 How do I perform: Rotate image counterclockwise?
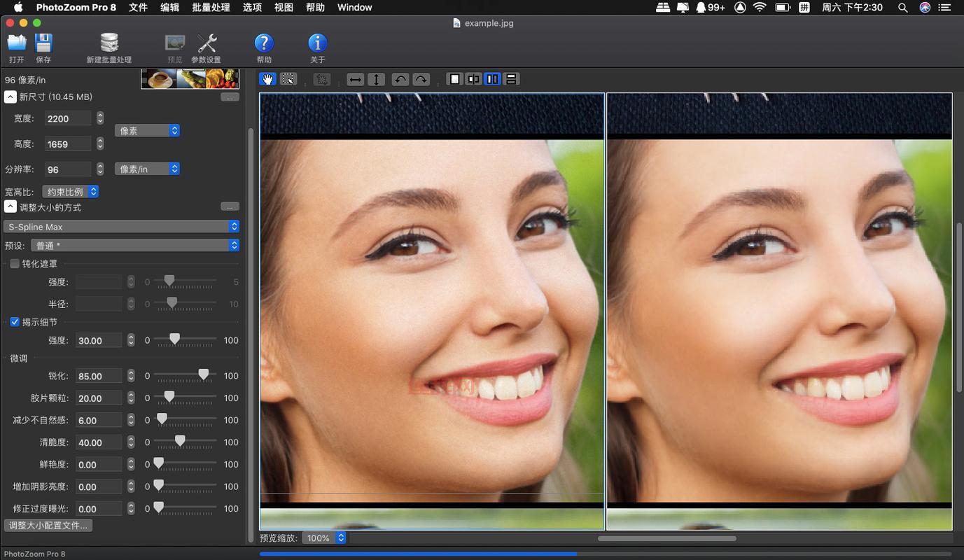click(400, 79)
